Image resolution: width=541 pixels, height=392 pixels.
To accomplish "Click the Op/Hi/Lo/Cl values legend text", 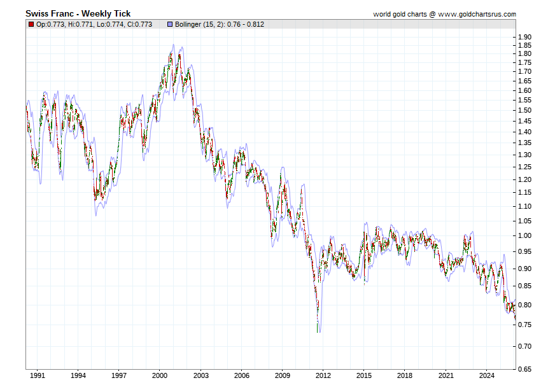I will (x=94, y=25).
